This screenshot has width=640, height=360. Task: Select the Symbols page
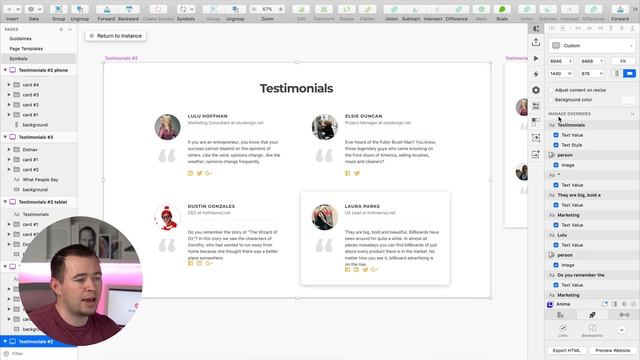tap(18, 58)
